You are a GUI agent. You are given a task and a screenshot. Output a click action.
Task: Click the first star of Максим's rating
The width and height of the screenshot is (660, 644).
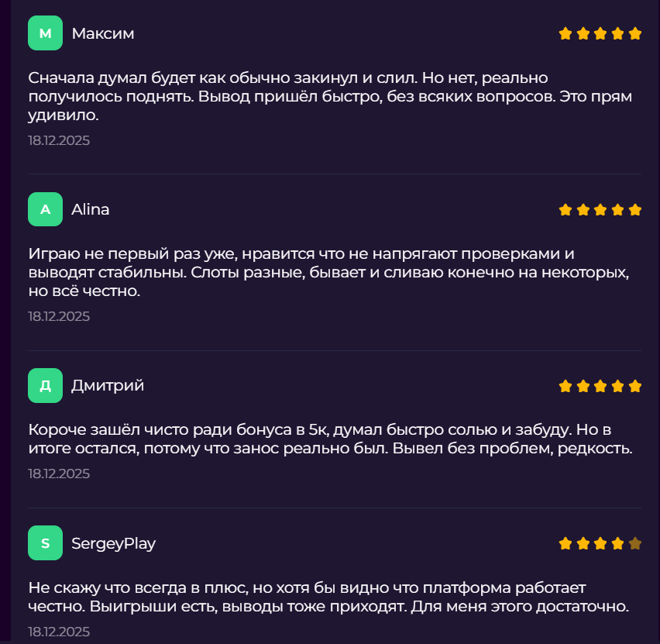[x=565, y=33]
